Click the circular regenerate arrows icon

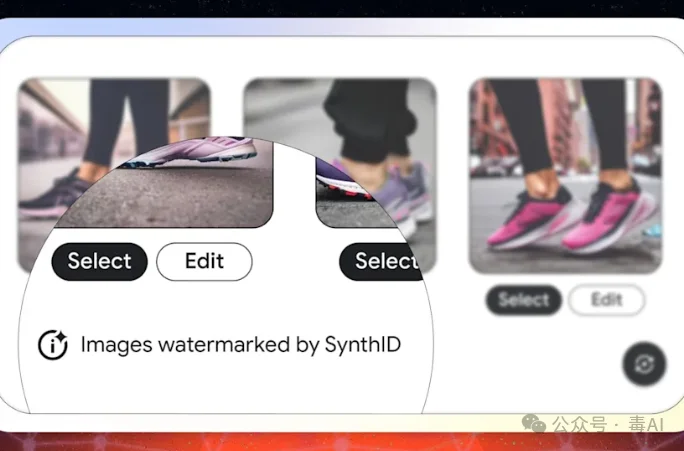[x=644, y=364]
